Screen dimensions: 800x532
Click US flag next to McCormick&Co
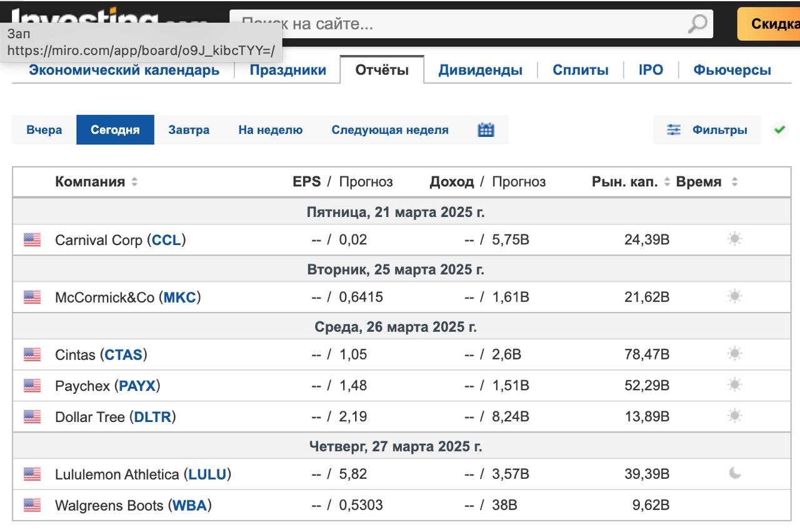coord(32,297)
